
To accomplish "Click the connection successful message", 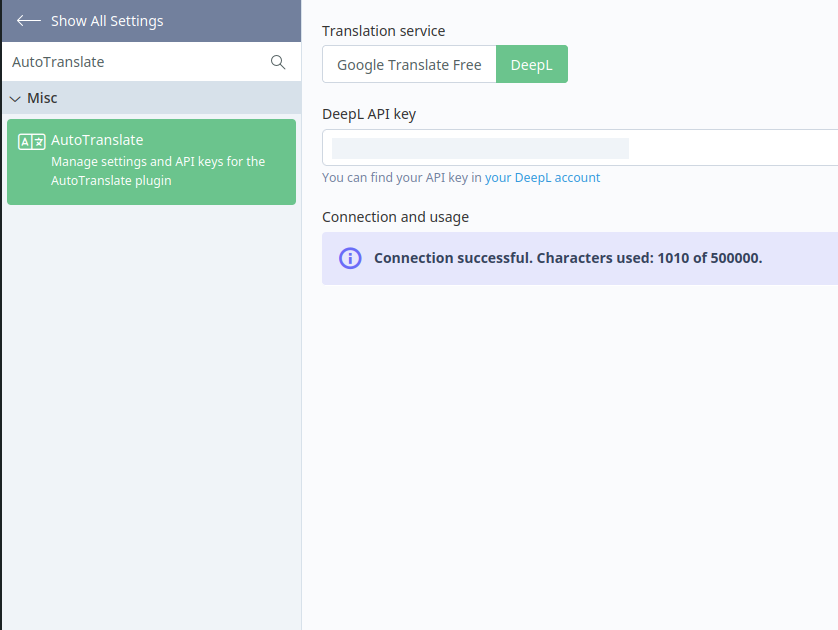I will [568, 258].
